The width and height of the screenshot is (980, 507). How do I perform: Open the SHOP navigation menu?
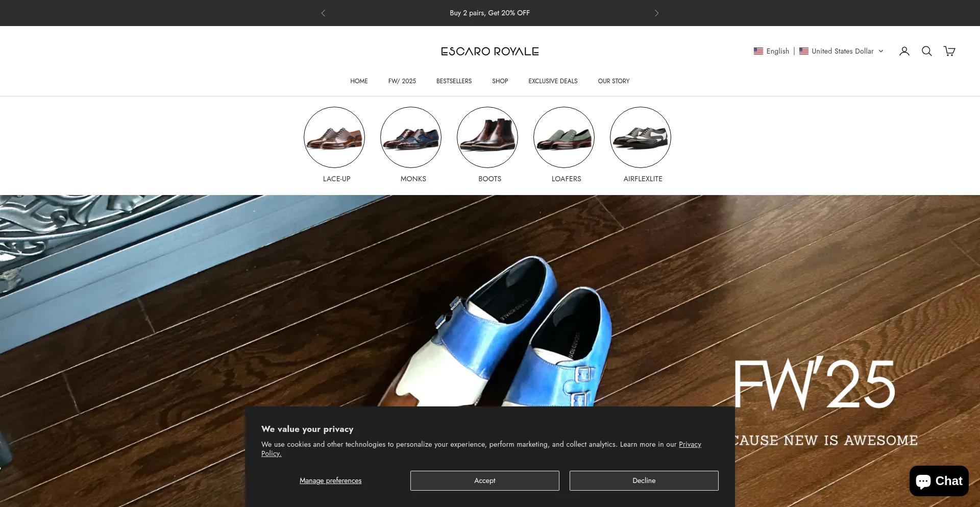pos(500,81)
